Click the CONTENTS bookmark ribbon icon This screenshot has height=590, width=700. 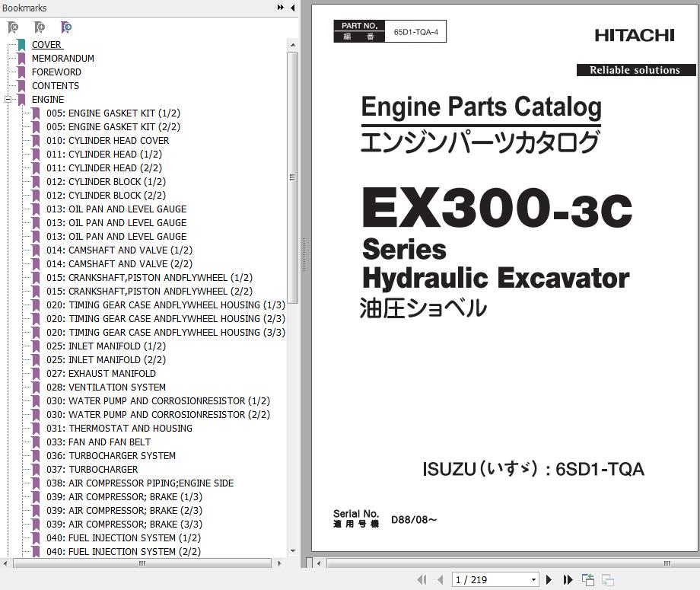pos(21,86)
